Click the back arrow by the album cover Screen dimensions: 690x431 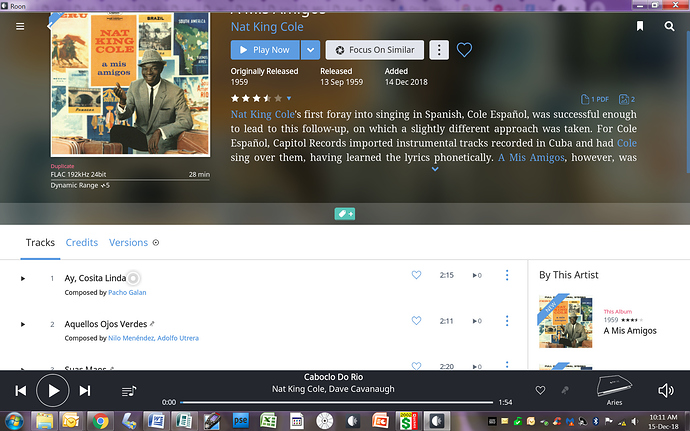coord(49,26)
